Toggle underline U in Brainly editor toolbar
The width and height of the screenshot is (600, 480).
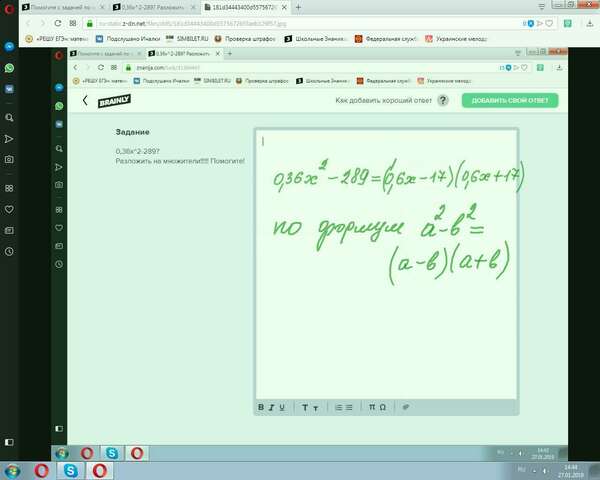pyautogui.click(x=282, y=407)
